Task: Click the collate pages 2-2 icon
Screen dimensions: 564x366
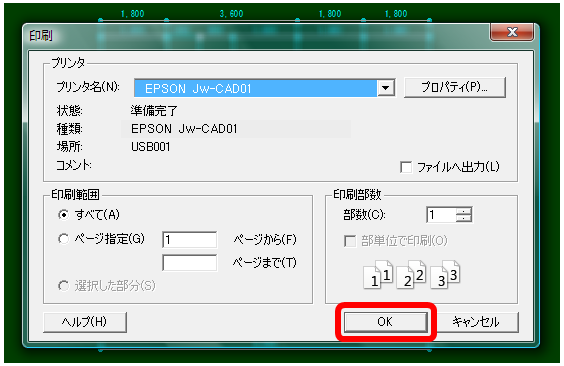Action: (x=411, y=275)
